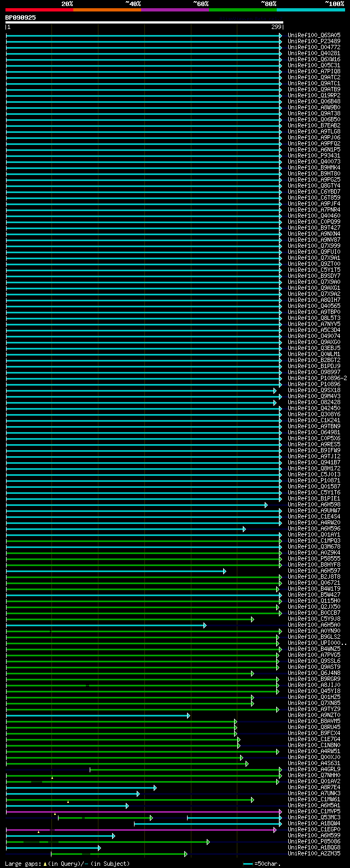Select hit label UniRef100_B9T427

314,228
